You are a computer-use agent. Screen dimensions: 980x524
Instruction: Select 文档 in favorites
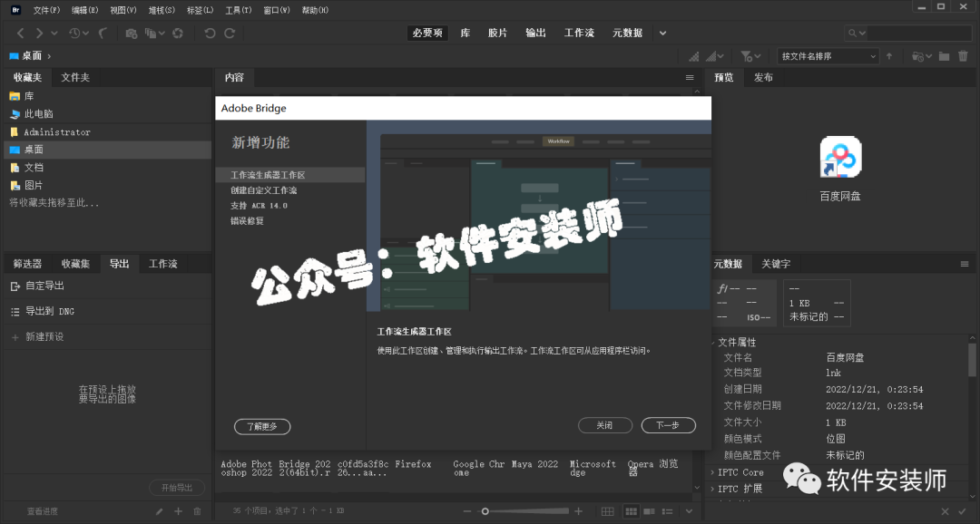click(107, 168)
